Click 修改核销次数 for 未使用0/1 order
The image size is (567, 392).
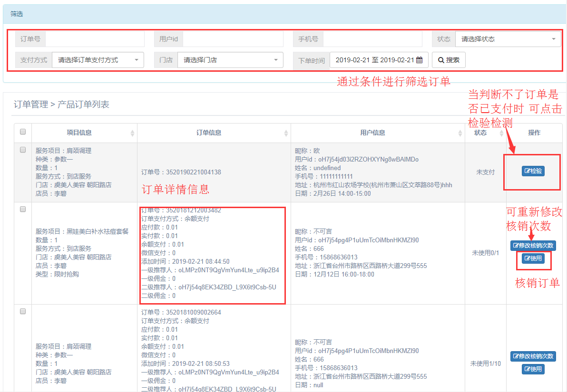(533, 246)
